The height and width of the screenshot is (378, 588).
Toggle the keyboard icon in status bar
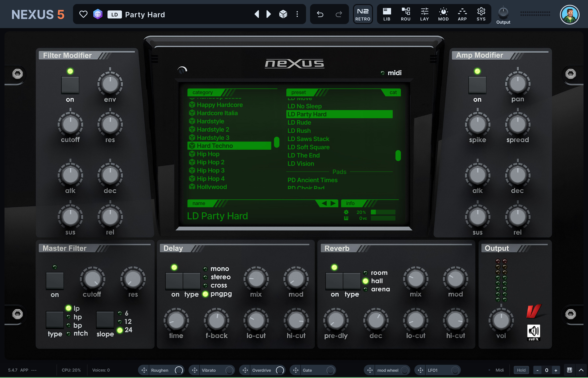pyautogui.click(x=569, y=370)
